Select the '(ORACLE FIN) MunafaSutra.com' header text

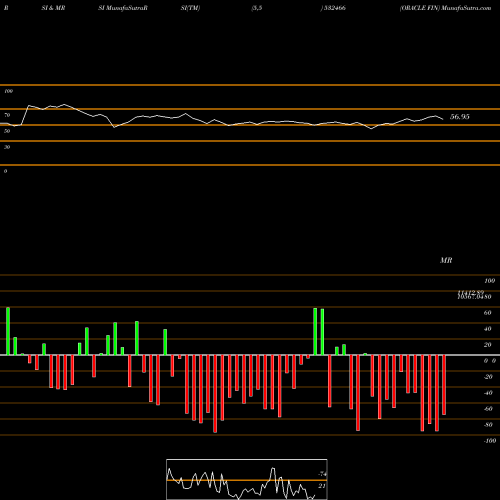[445, 8]
